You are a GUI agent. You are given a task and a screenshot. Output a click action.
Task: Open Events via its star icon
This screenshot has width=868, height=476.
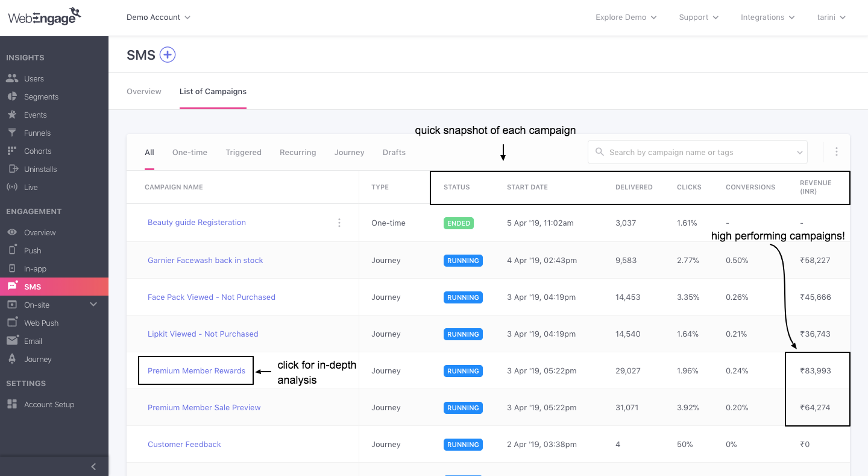12,115
